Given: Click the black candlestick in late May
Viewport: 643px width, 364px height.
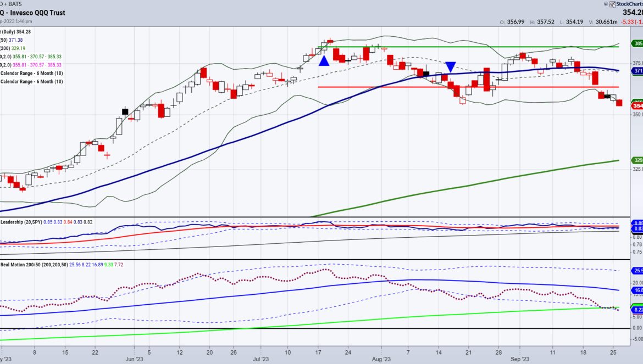Looking at the screenshot, I should [x=125, y=111].
